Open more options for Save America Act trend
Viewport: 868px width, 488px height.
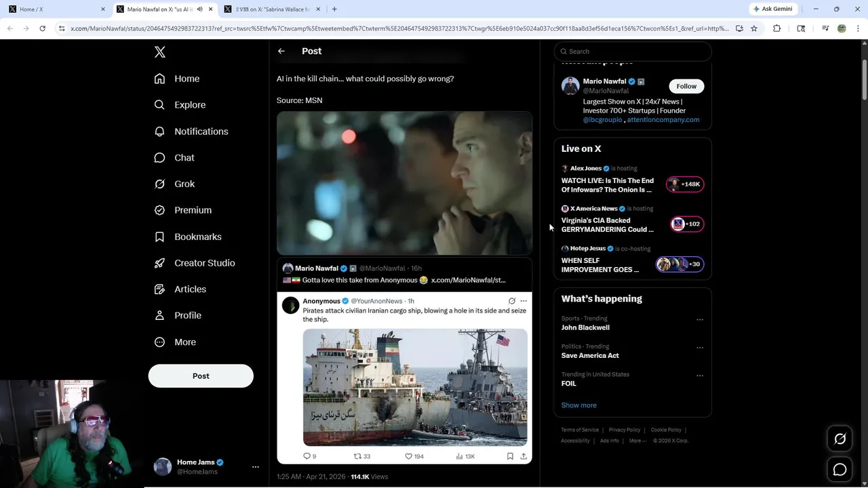point(700,347)
